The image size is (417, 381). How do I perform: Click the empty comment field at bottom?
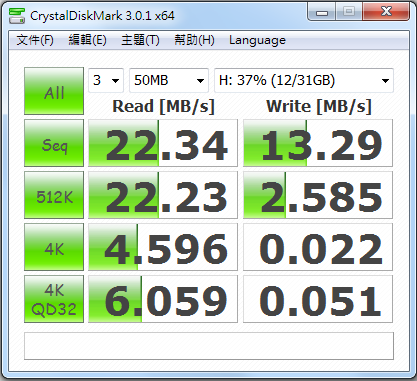tap(209, 346)
